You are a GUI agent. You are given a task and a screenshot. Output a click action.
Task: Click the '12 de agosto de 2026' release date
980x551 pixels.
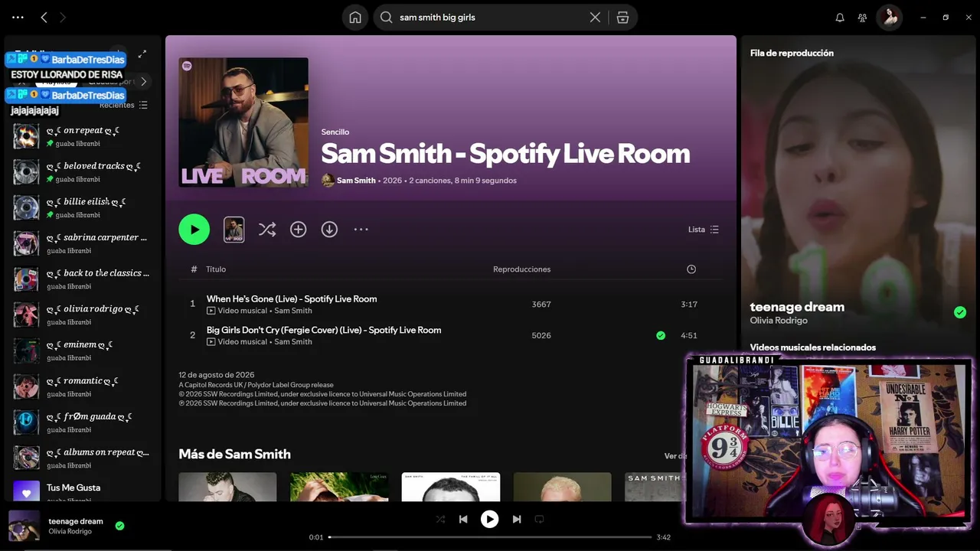click(217, 375)
